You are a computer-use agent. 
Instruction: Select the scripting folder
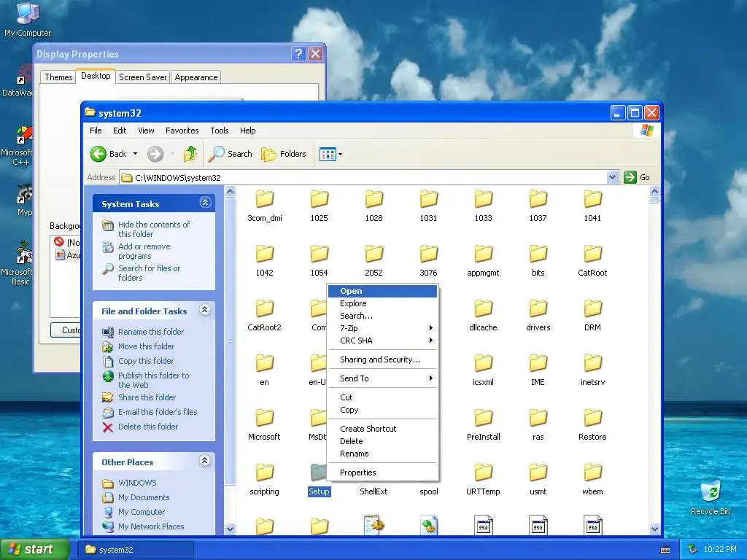point(264,480)
